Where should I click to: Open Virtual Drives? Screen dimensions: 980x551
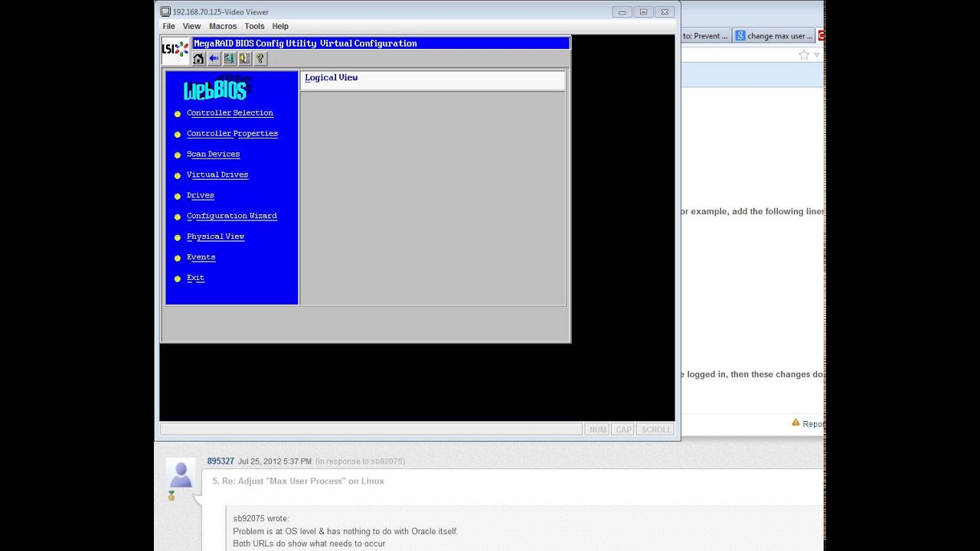(217, 175)
